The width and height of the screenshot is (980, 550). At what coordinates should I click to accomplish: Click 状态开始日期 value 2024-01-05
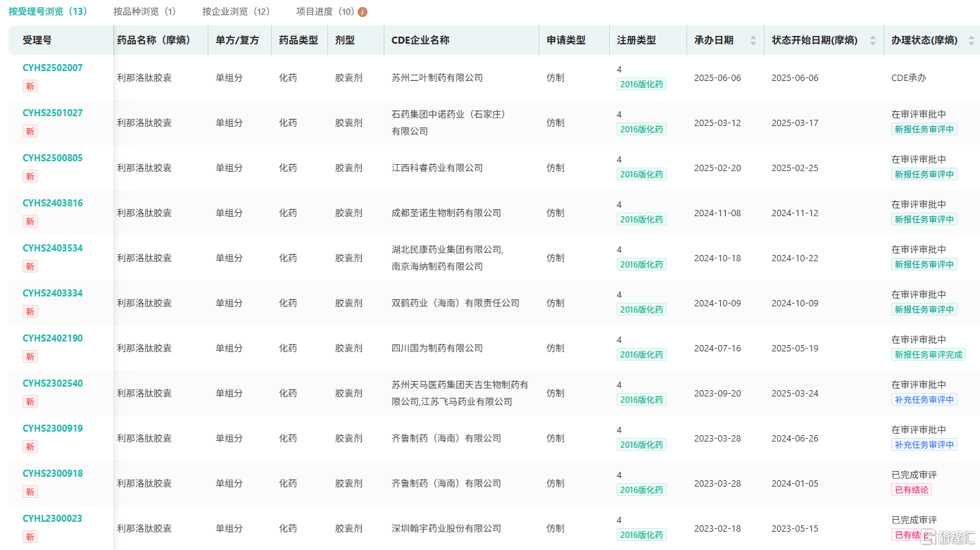pyautogui.click(x=795, y=483)
